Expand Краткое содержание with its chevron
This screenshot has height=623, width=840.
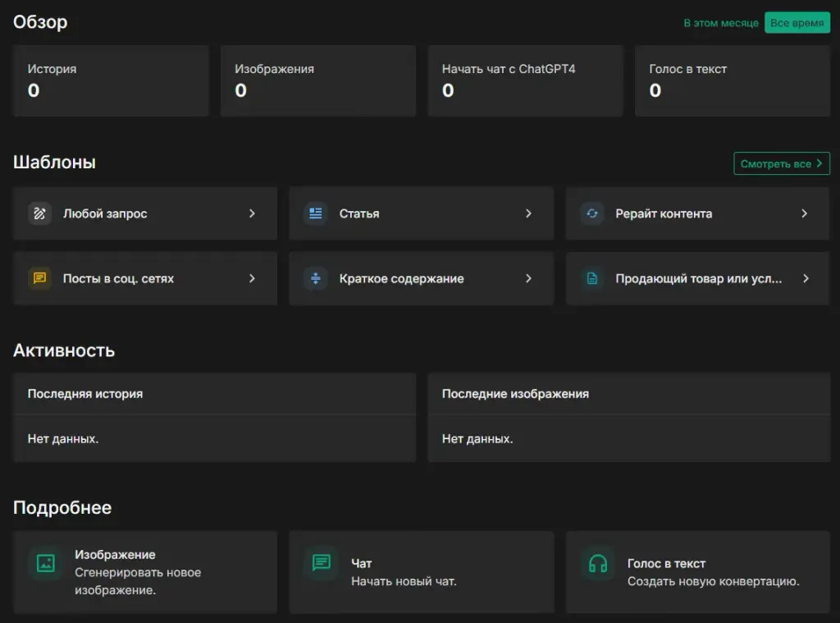[529, 278]
